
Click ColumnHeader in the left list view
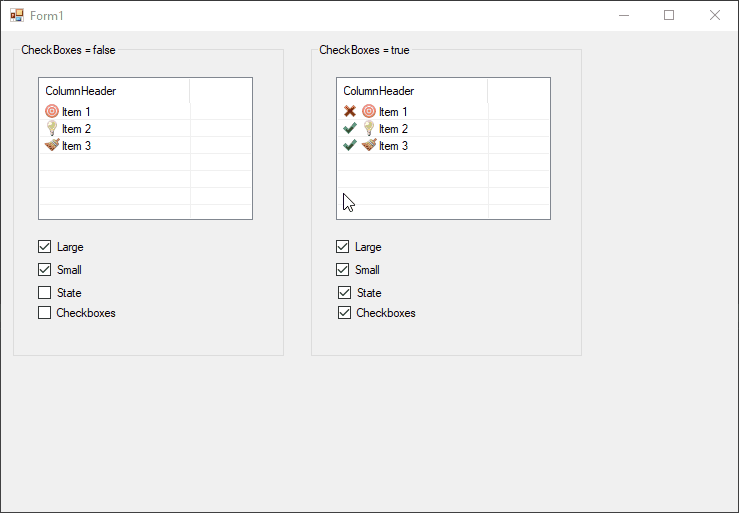(x=114, y=91)
